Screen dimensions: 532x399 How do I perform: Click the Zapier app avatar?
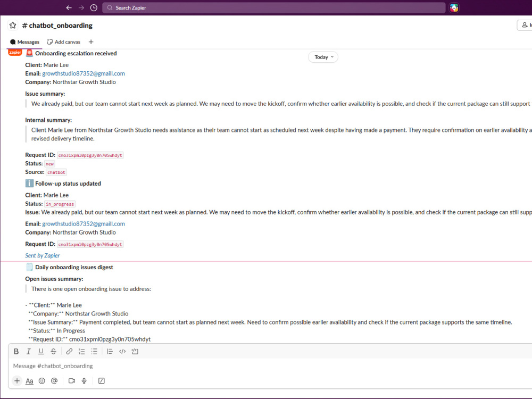coord(15,53)
